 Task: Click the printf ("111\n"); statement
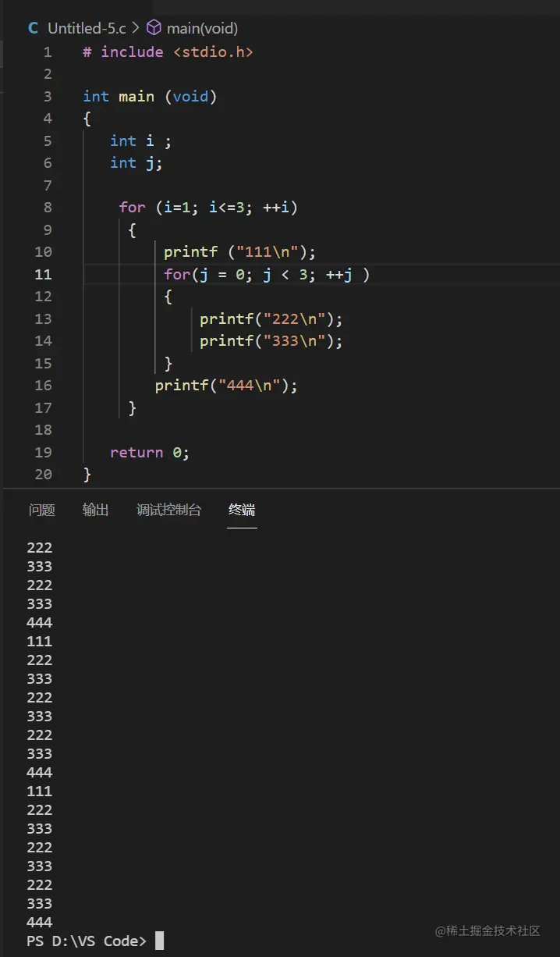(x=240, y=252)
